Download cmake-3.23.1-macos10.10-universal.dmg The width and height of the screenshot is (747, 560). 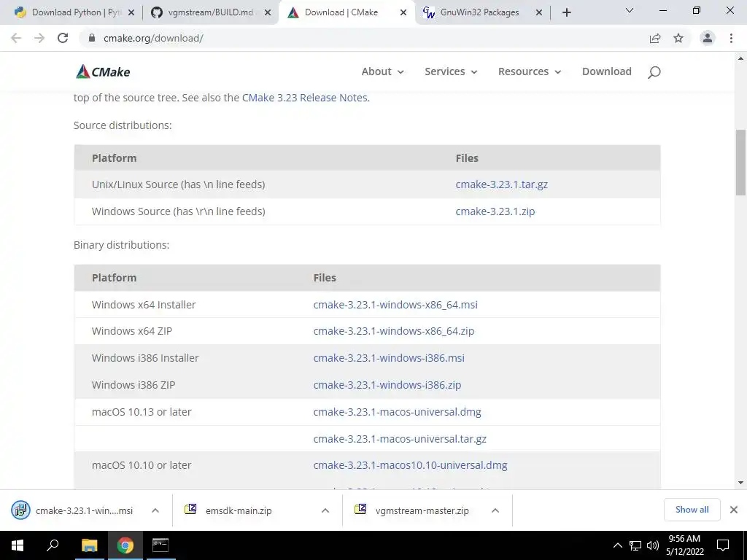(x=410, y=465)
